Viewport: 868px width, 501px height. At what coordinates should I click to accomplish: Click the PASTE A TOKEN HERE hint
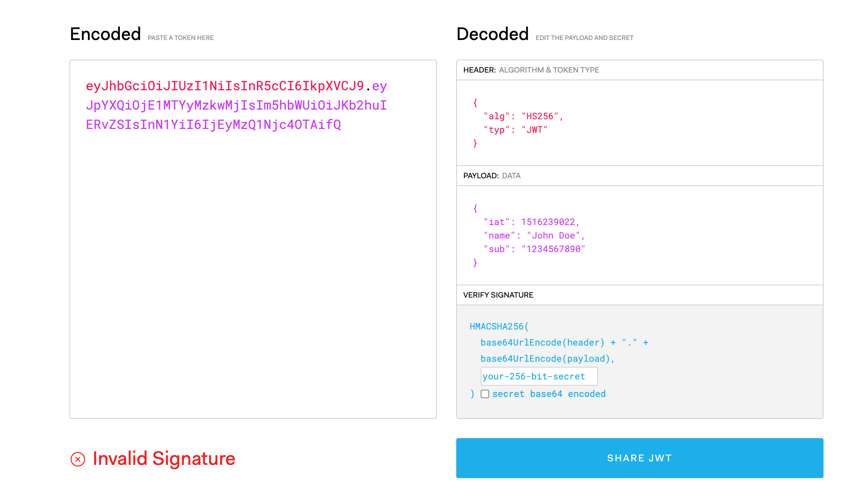coord(180,38)
